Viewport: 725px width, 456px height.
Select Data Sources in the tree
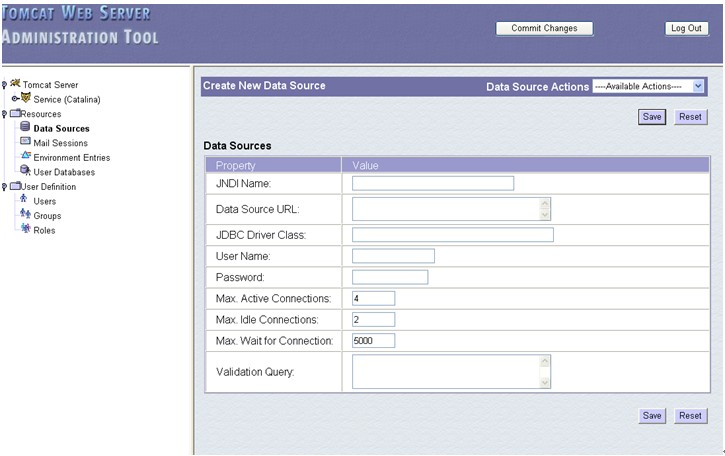point(61,129)
